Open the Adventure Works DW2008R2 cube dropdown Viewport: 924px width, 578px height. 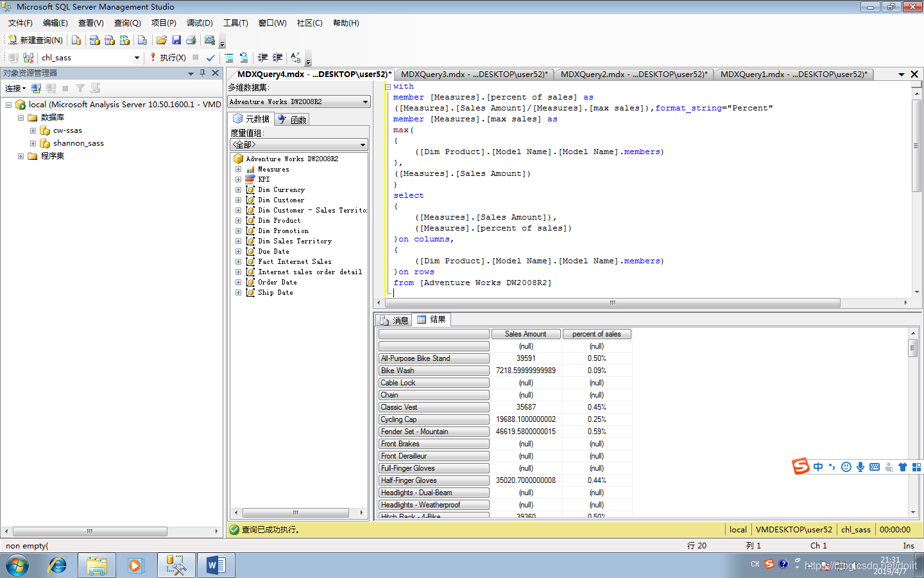tap(365, 101)
